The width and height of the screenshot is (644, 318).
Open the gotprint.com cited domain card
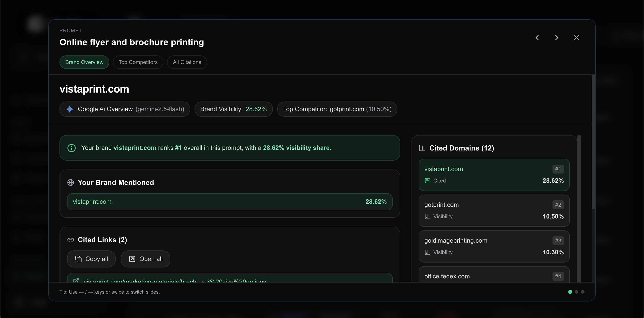(x=494, y=210)
